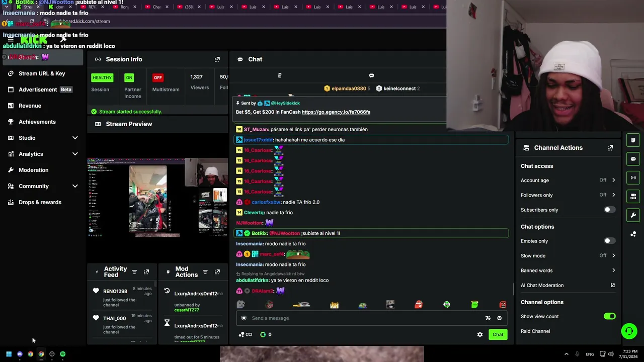Open Advertisement Beta page

(x=43, y=89)
